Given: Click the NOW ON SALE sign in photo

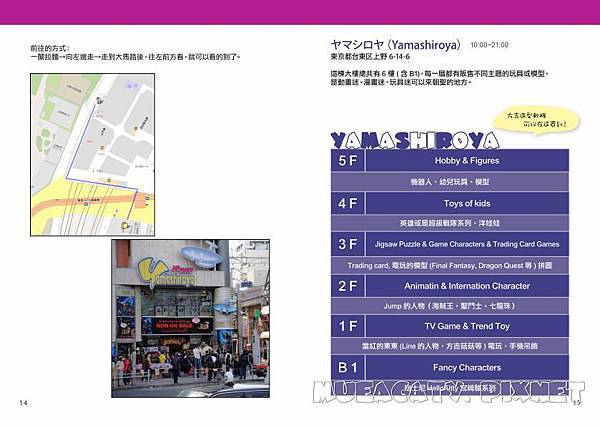Looking at the screenshot, I should (178, 325).
